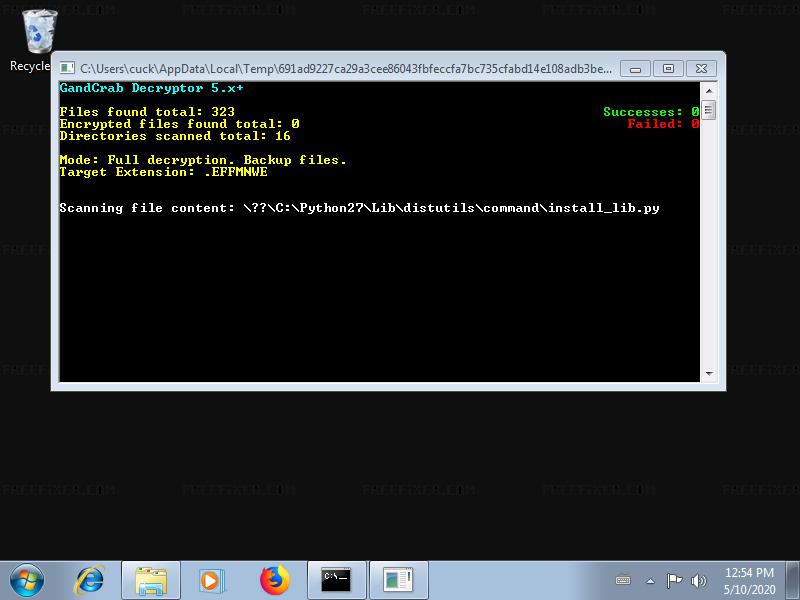Click the 'GandCrab Decryptor 5.x+' heading
The width and height of the screenshot is (800, 600).
(152, 88)
